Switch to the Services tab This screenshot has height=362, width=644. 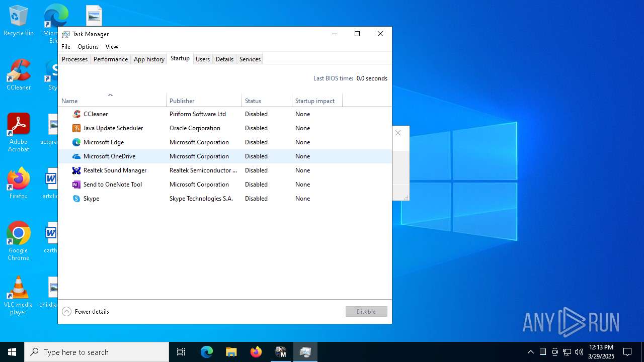(x=250, y=59)
